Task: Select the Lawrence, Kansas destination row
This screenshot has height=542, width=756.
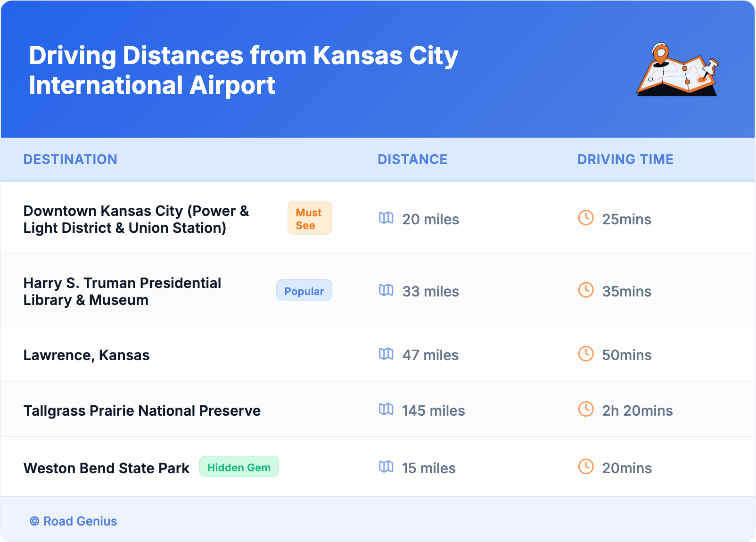Action: tap(87, 355)
